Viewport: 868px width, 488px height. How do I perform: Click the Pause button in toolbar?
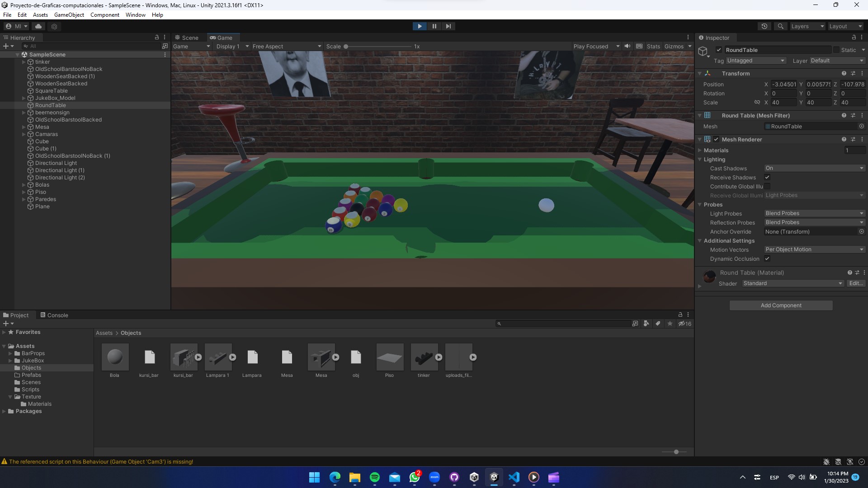(x=434, y=26)
